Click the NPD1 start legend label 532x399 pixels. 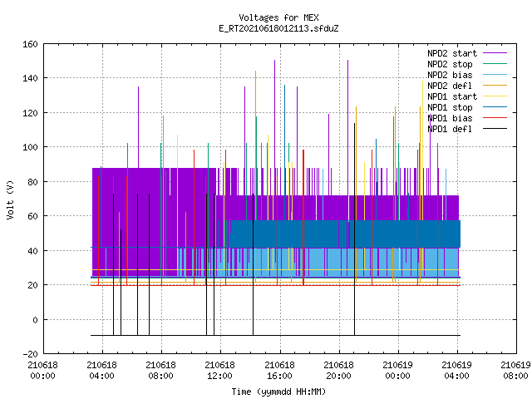(452, 96)
